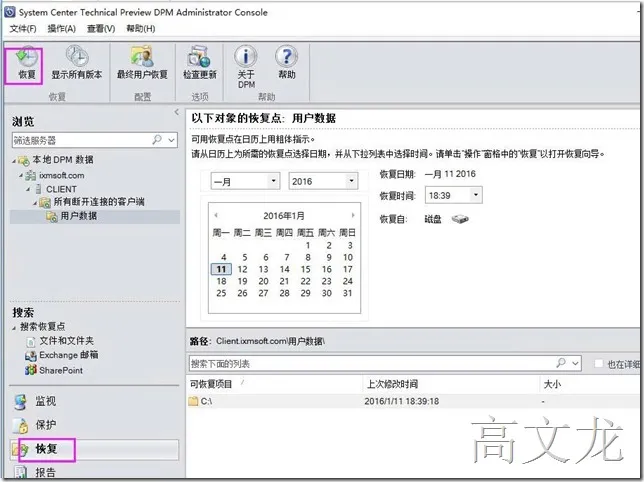Viewport: 644px width, 482px height.
Task: Switch to the 报告 navigation tab
Action: pos(94,472)
